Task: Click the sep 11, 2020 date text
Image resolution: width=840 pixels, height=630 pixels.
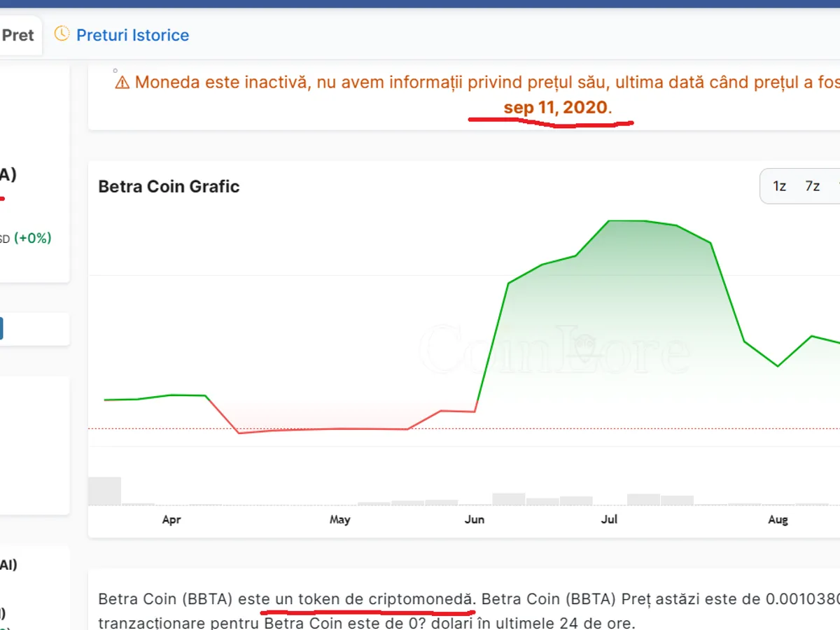Action: 556,108
